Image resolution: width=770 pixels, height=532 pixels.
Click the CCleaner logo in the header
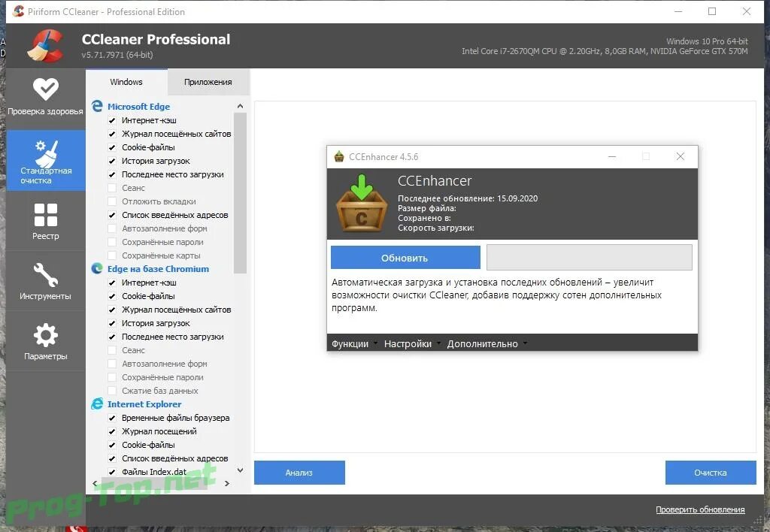point(46,46)
